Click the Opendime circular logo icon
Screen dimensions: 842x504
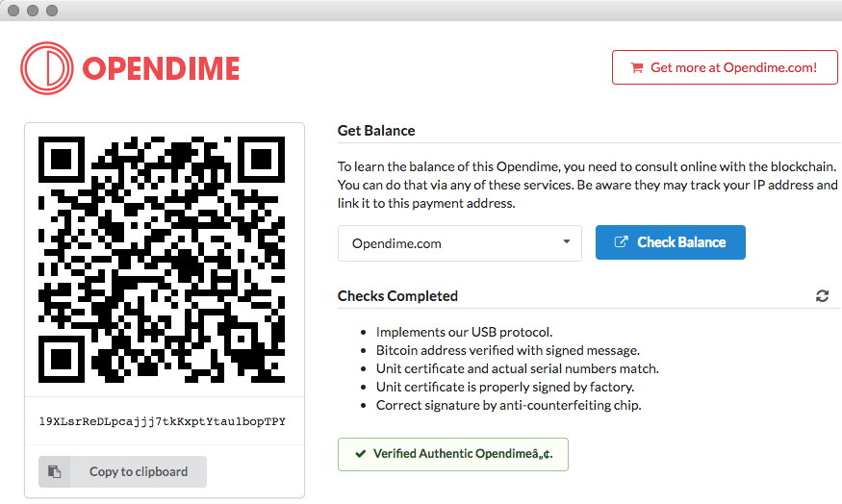47,68
